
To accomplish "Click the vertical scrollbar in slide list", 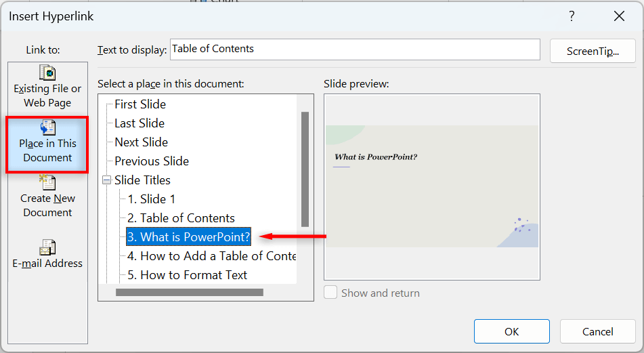I will pos(305,169).
